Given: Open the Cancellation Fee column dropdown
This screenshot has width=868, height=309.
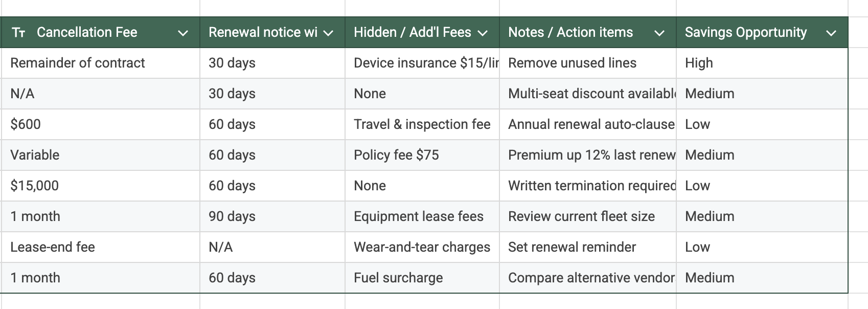Looking at the screenshot, I should click(x=182, y=33).
